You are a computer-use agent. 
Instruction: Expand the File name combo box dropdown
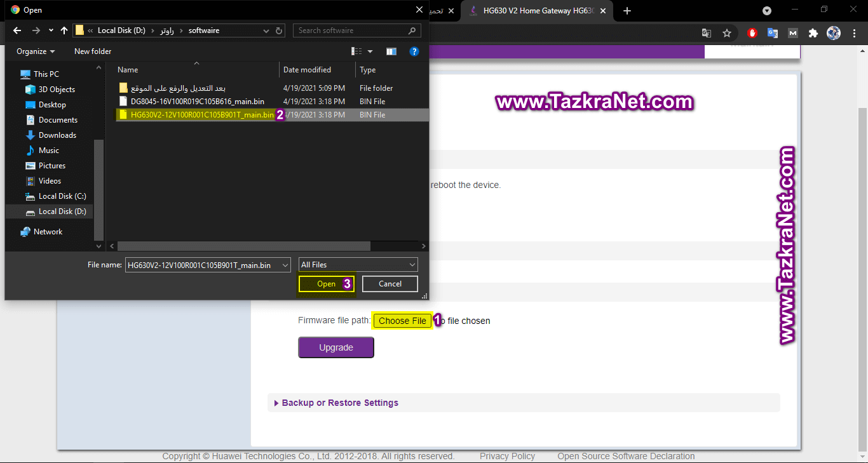(x=285, y=265)
